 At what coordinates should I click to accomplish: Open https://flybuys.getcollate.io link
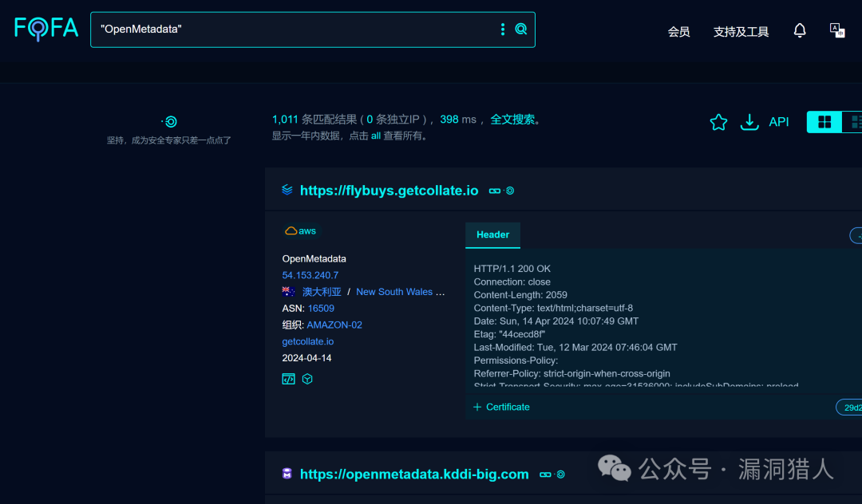click(x=389, y=191)
